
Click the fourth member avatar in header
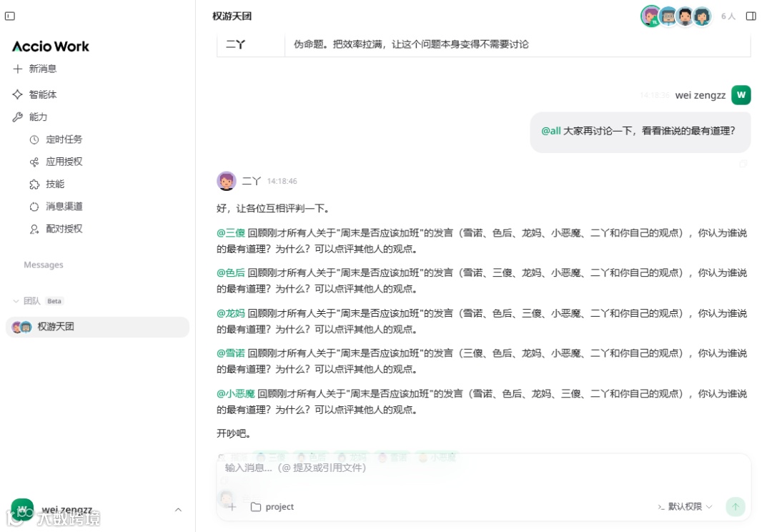pos(702,16)
